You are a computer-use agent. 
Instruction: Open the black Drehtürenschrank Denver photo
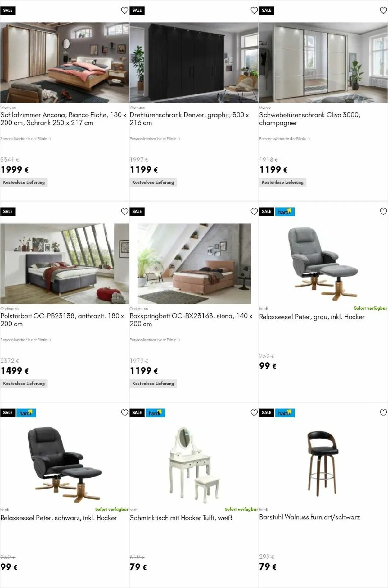pos(194,62)
